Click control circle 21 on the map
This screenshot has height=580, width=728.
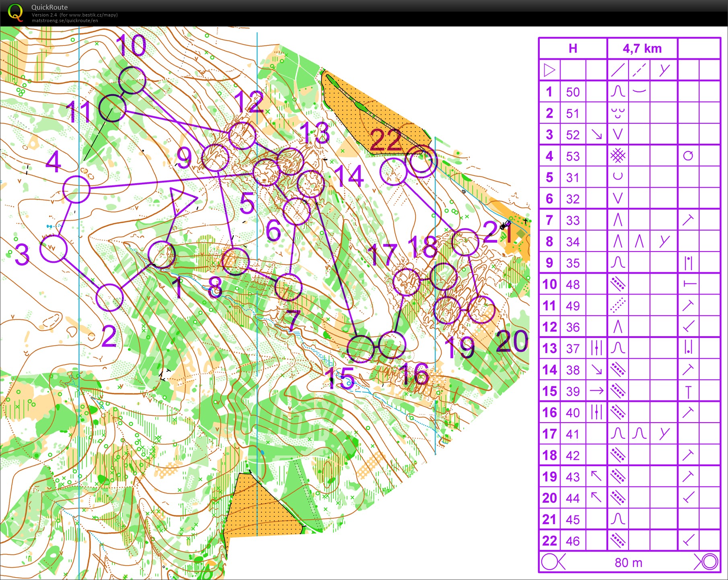(465, 242)
